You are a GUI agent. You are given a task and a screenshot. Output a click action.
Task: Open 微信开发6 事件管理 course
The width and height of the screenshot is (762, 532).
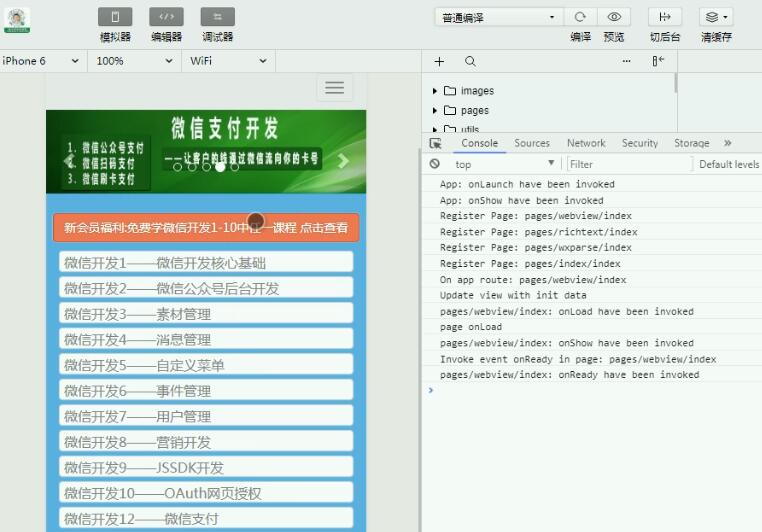(x=206, y=391)
